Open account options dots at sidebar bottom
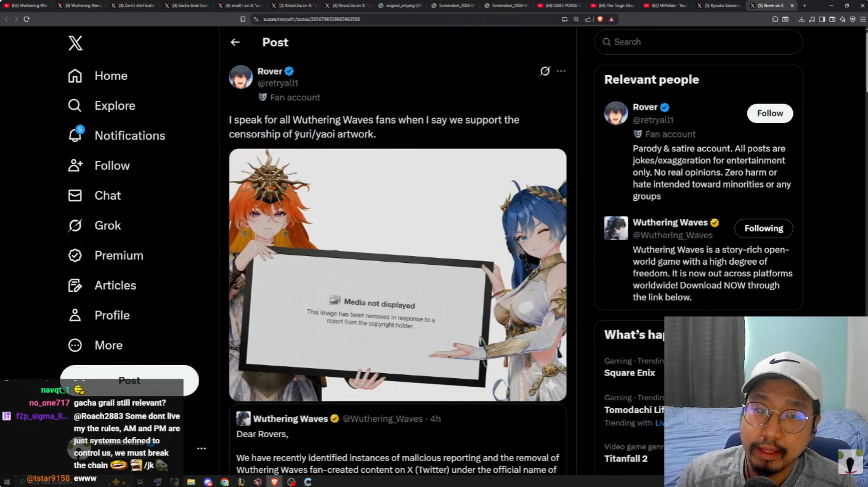This screenshot has width=868, height=487. [x=201, y=448]
